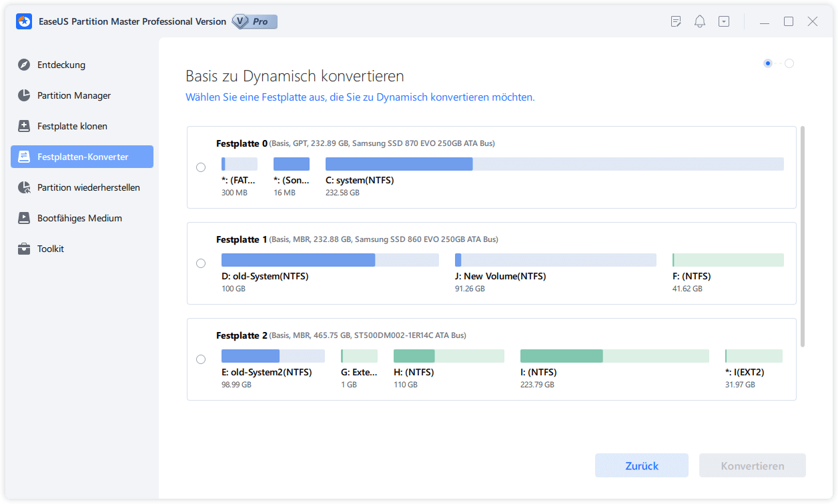Image resolution: width=838 pixels, height=504 pixels.
Task: Click the *: I(EXT2) label
Action: click(745, 372)
